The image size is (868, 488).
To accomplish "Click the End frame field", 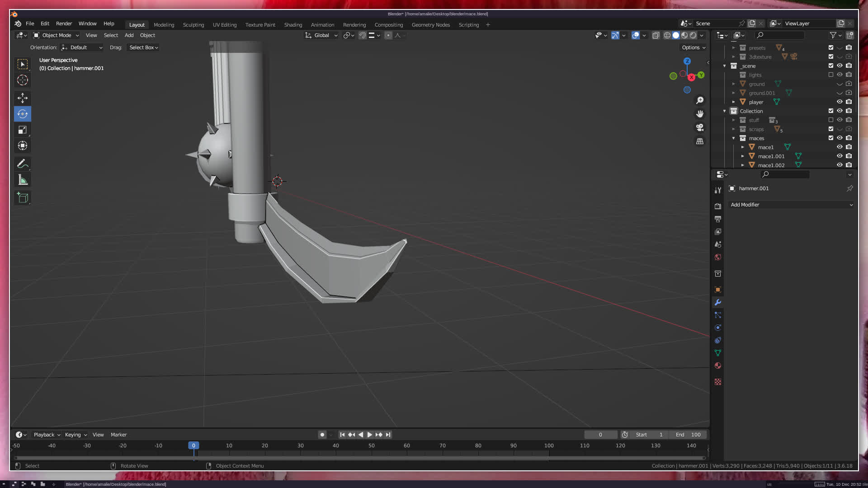I will point(688,435).
